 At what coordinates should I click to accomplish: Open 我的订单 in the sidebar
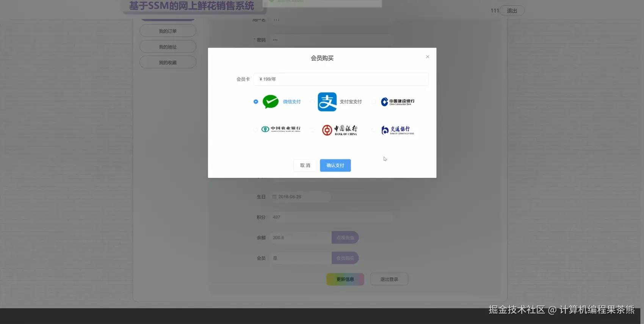click(168, 31)
